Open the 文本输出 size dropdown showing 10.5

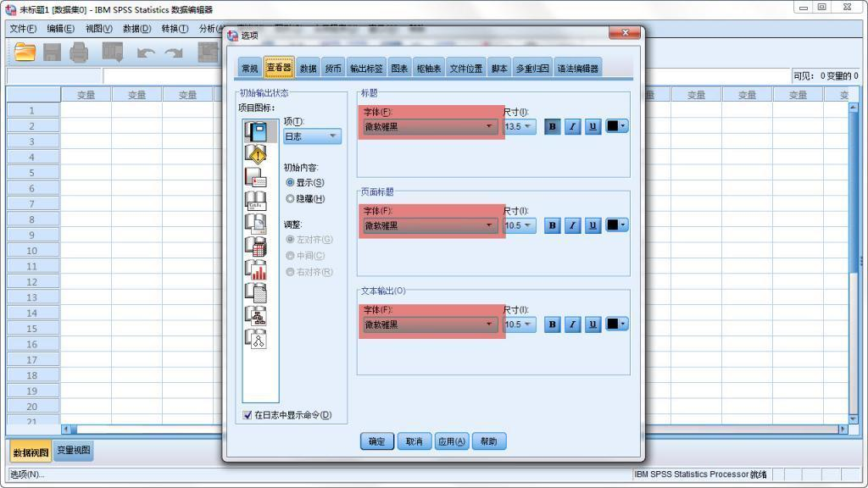(520, 324)
